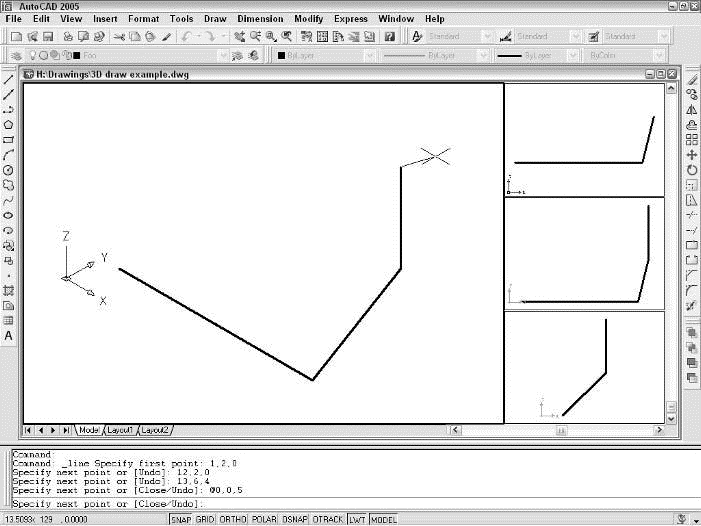Click the POLAR status bar button
Screen dimensions: 701x526
pos(263,520)
